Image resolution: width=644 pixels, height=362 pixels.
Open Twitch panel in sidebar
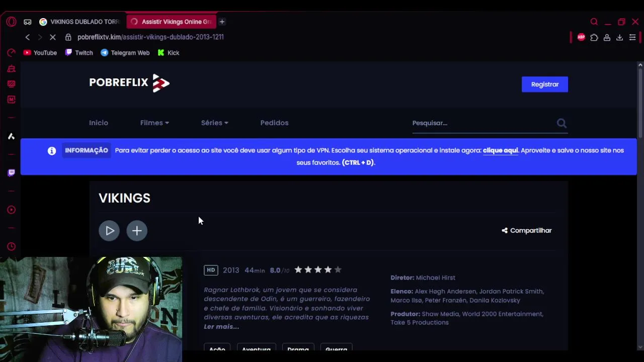pos(11,173)
